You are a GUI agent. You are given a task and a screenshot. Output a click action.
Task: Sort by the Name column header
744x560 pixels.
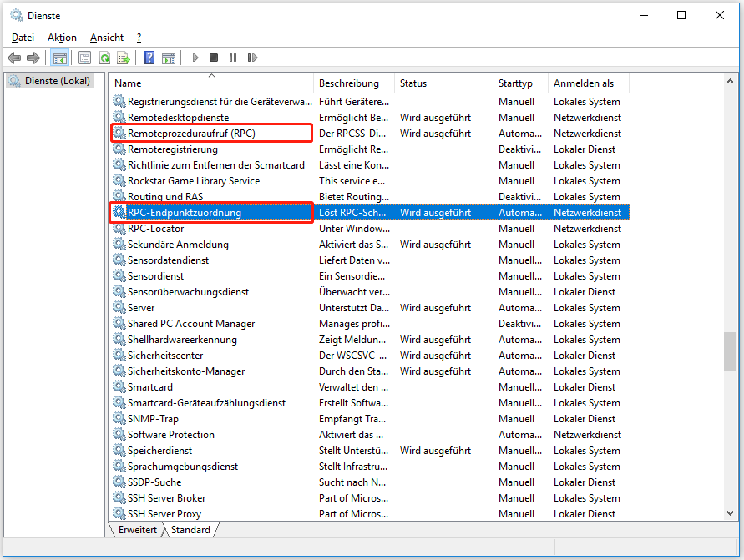click(x=211, y=83)
